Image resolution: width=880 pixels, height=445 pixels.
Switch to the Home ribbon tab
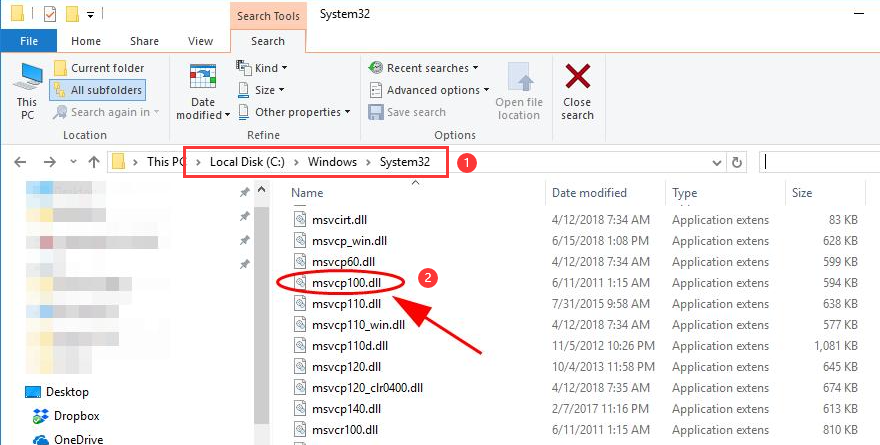tap(86, 41)
